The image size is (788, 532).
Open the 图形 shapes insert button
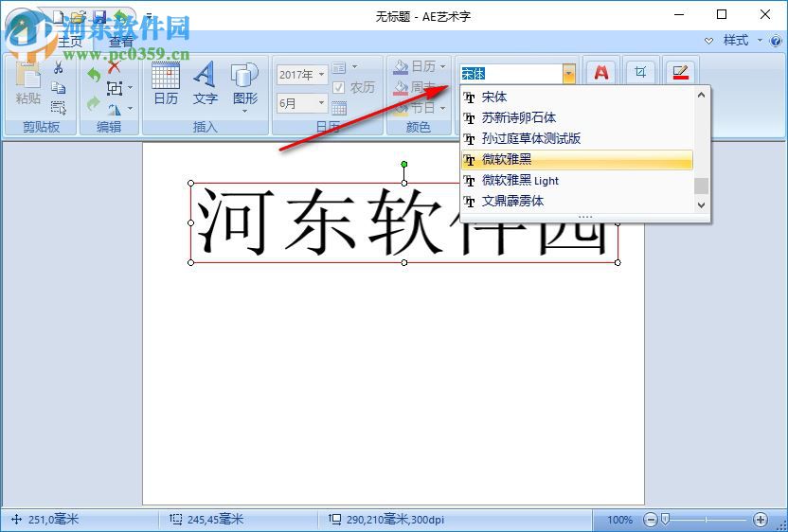(244, 86)
